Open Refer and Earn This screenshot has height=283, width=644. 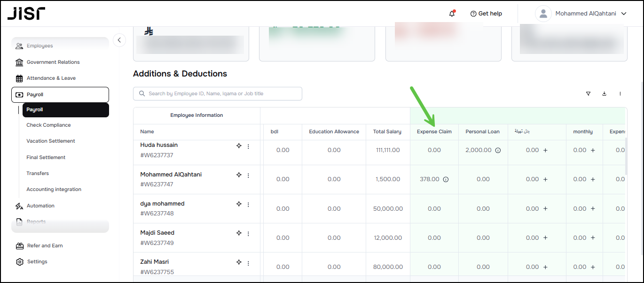click(45, 246)
